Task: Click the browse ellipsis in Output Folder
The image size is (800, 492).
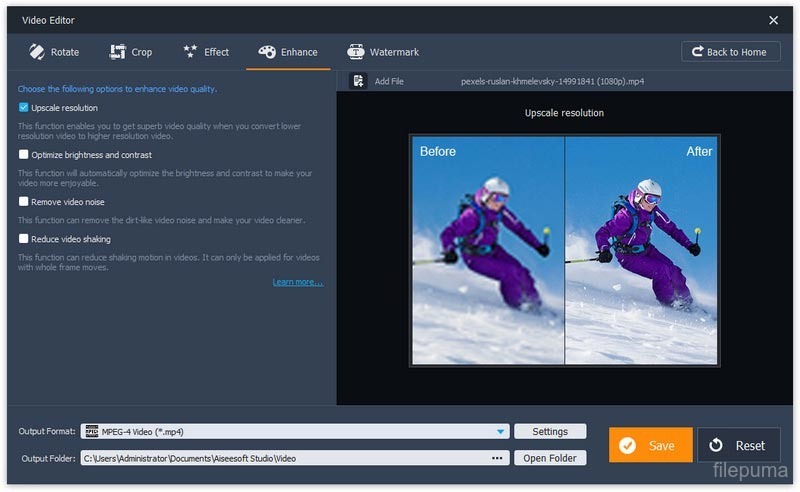Action: (497, 458)
